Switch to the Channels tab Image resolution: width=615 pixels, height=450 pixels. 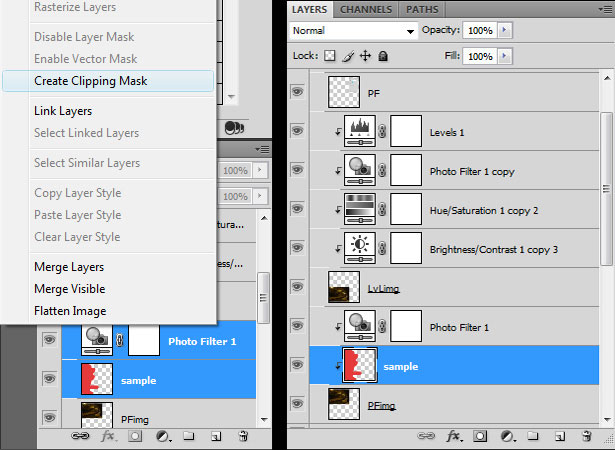(366, 9)
